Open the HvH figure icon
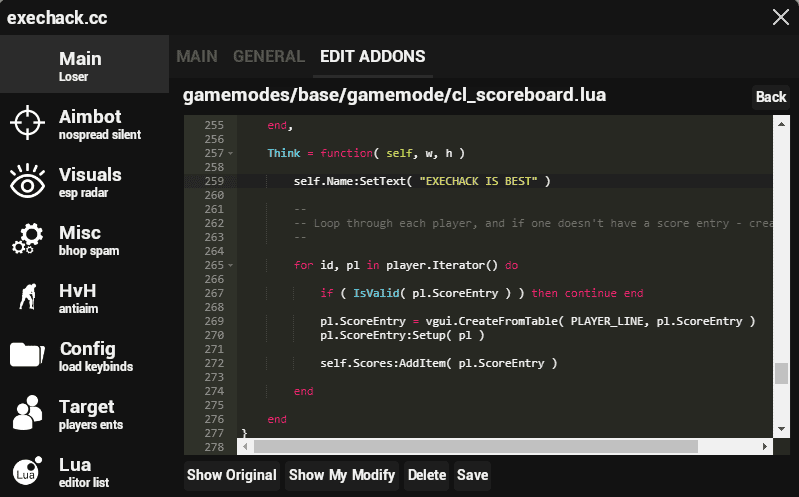799x497 pixels. tap(27, 297)
